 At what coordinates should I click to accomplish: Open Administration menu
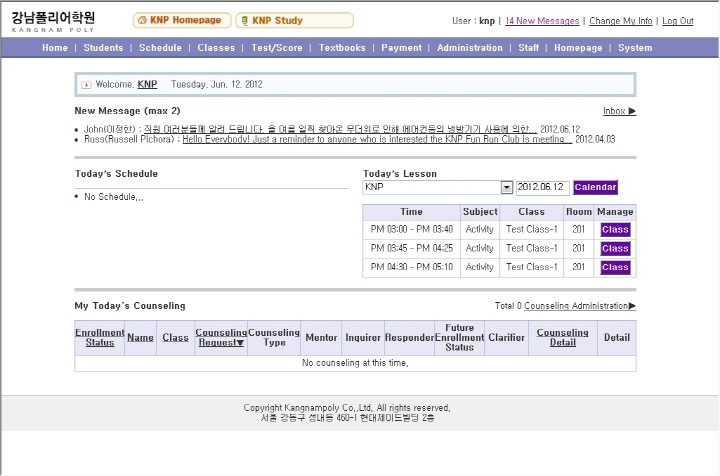tap(470, 48)
